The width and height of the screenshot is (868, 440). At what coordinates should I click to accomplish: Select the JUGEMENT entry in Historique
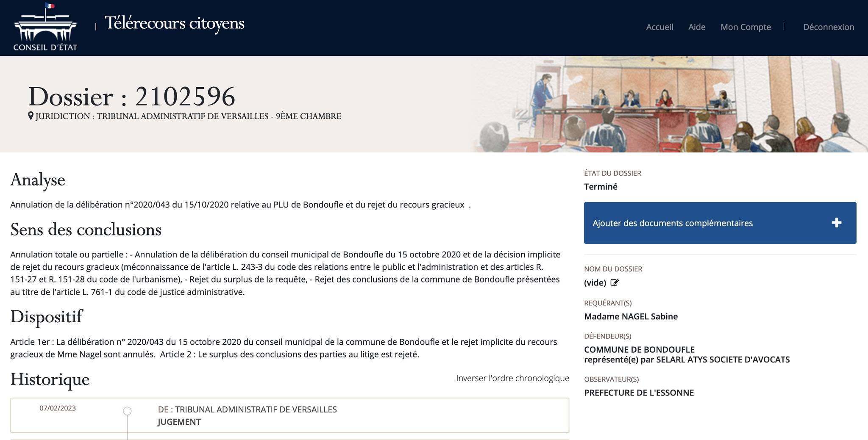point(178,422)
